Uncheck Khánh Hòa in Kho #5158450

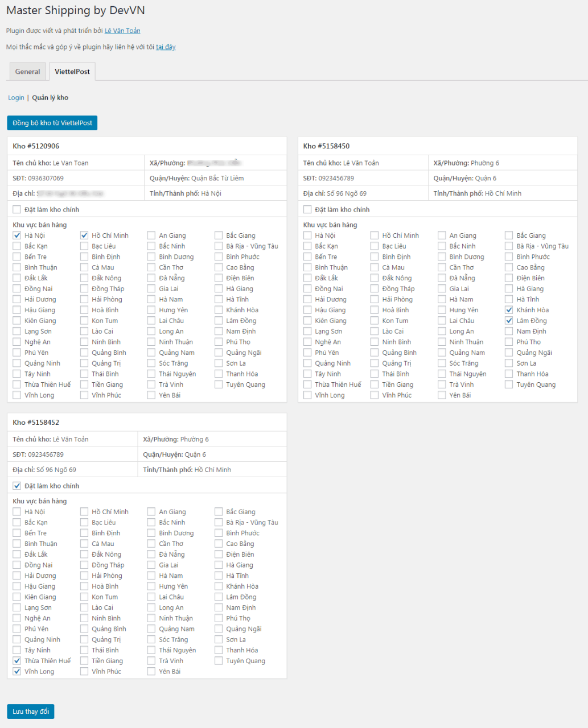coord(509,310)
